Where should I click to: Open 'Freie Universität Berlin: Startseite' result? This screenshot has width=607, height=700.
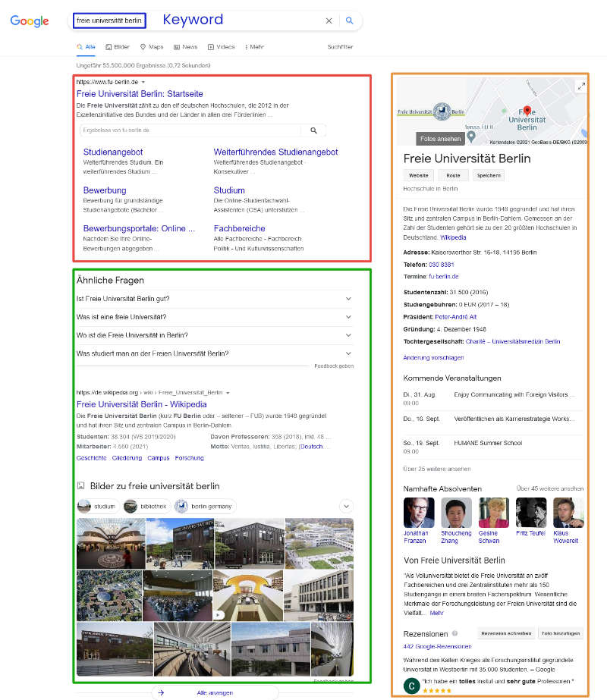[x=140, y=94]
